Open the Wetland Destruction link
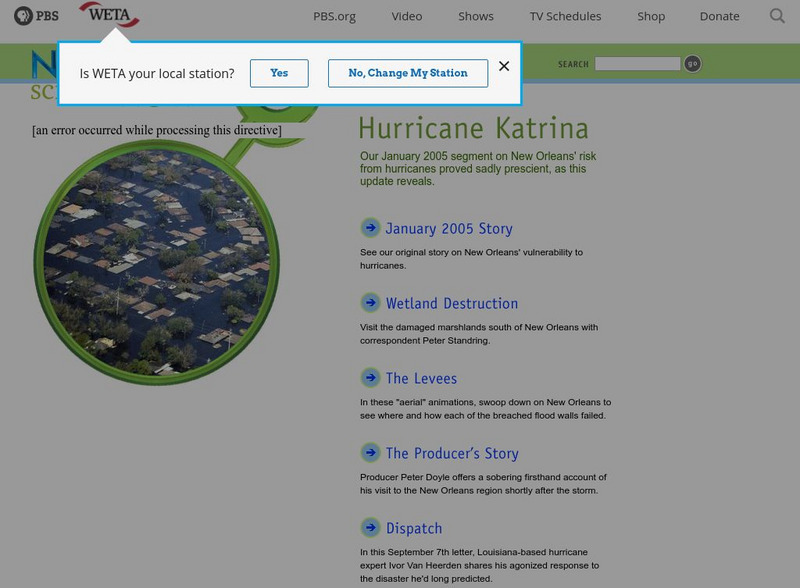The image size is (800, 588). 452,303
